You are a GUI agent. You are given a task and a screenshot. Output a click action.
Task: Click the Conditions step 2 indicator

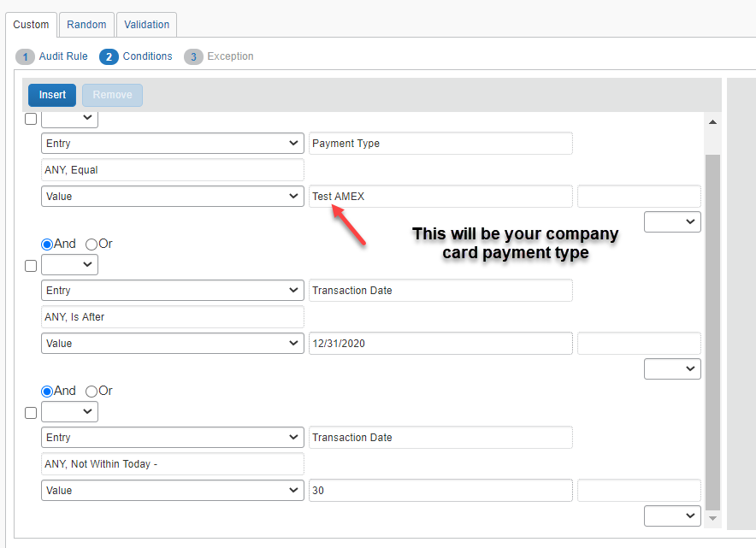(109, 56)
